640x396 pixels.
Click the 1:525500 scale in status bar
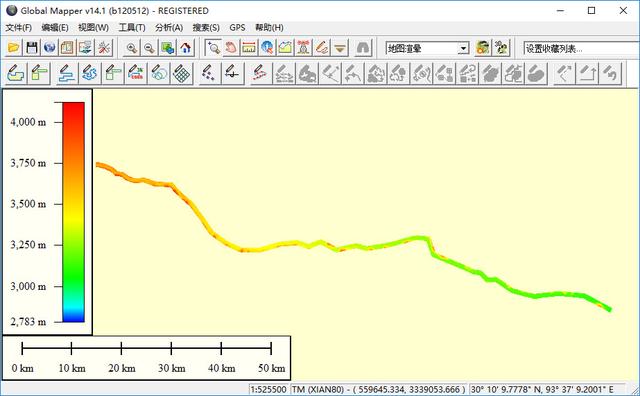(x=268, y=389)
